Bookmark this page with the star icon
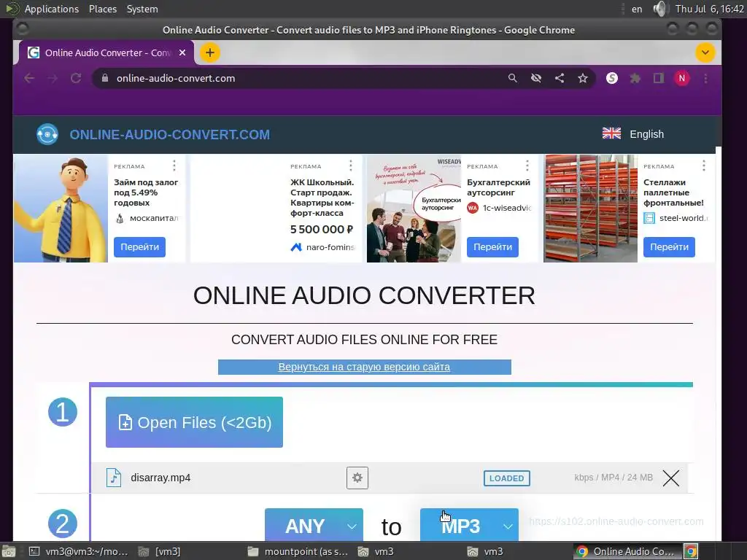This screenshot has width=747, height=560. click(x=583, y=78)
